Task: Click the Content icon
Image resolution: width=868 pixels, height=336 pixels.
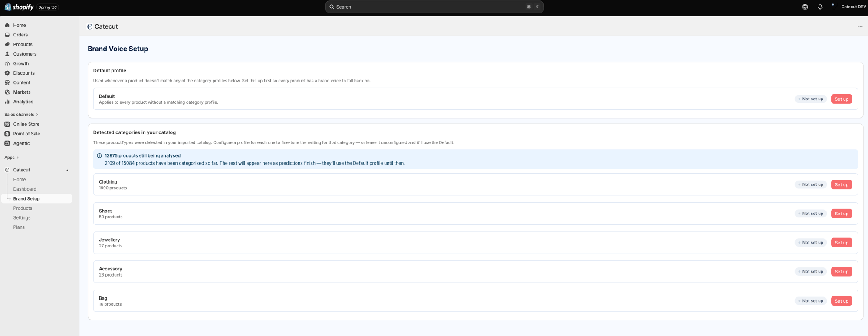Action: tap(7, 82)
